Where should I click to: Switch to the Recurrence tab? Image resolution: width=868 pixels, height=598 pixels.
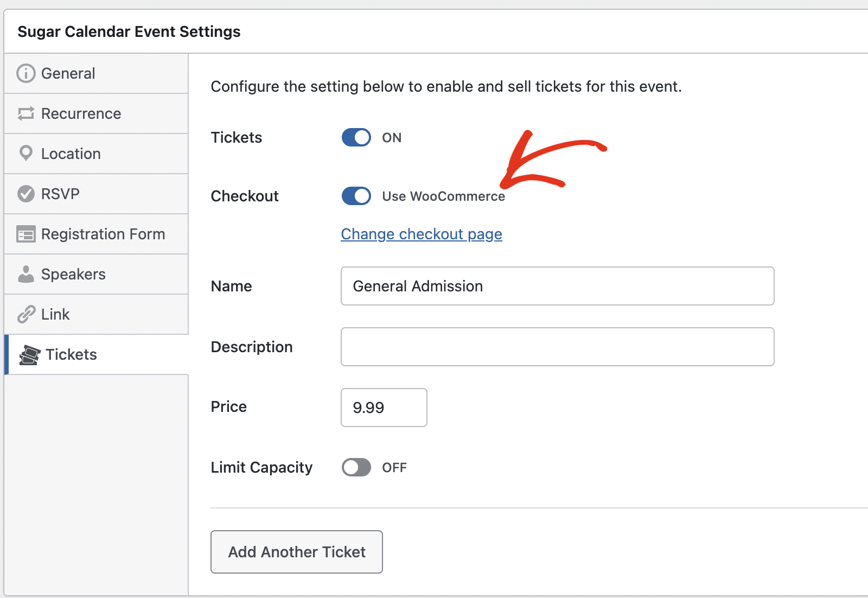[x=96, y=113]
